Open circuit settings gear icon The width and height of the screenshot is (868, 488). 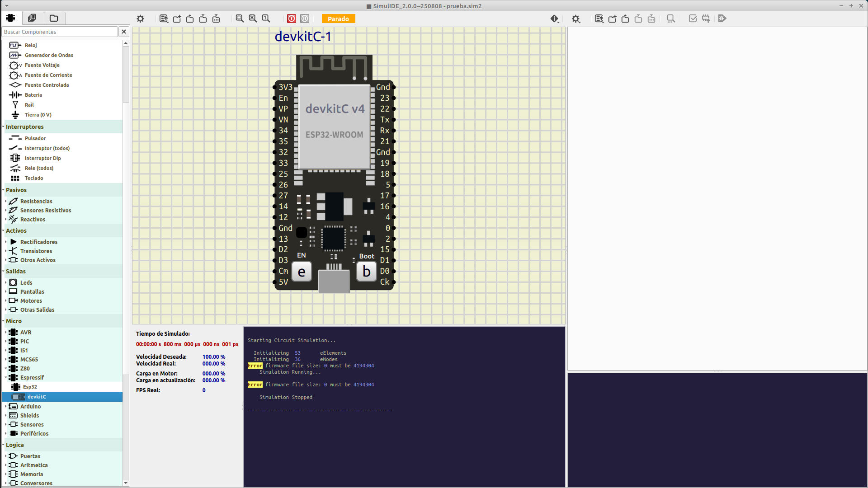pyautogui.click(x=140, y=19)
